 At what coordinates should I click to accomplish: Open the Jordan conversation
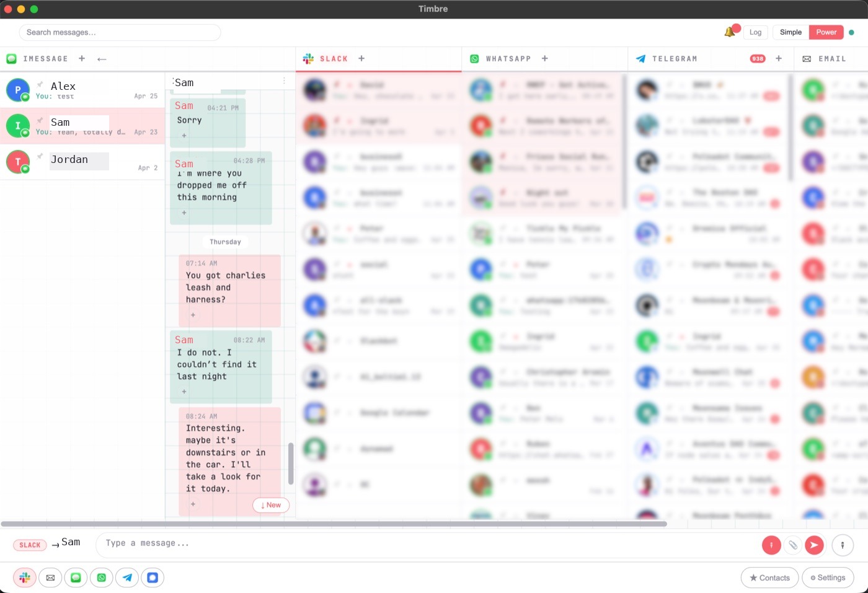pyautogui.click(x=82, y=162)
